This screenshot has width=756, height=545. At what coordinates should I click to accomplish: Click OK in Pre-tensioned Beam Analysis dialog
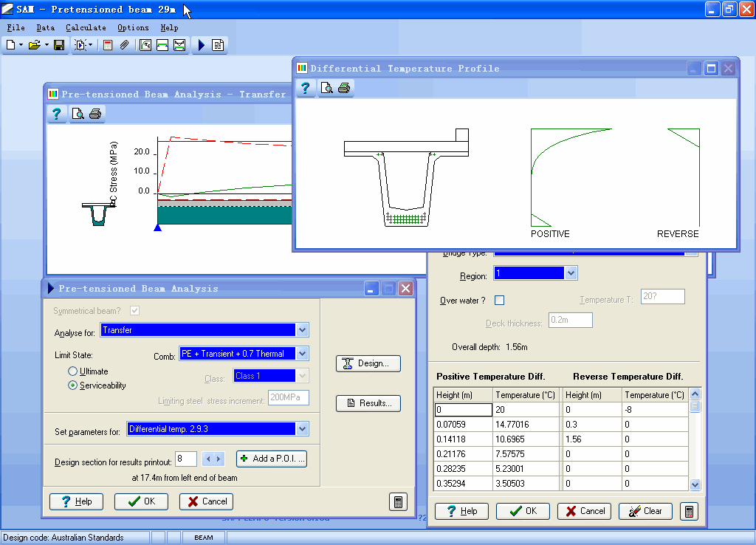tap(141, 501)
